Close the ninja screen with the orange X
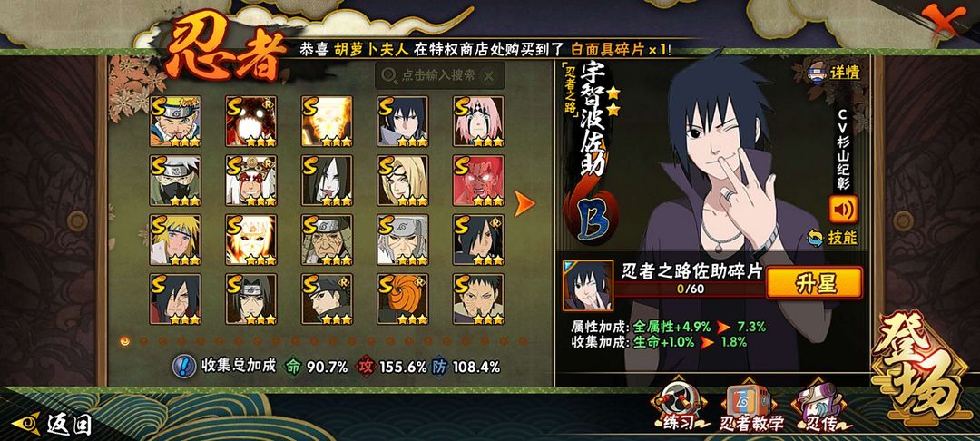 944,20
